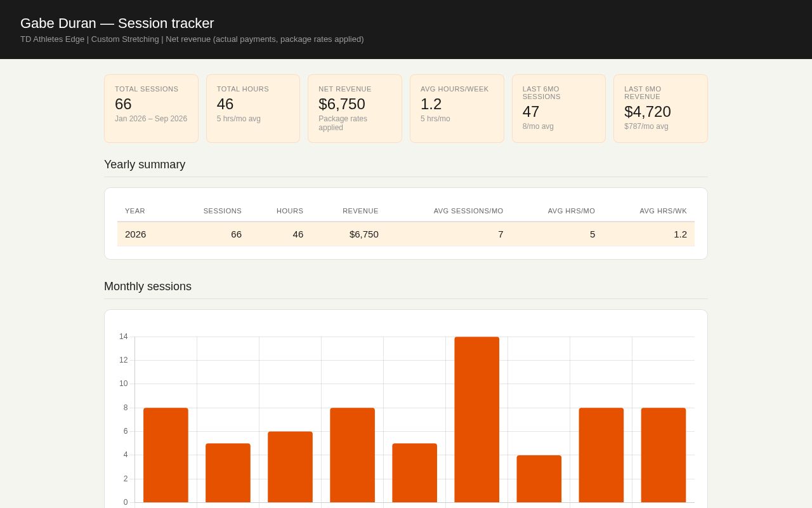Click the tallest chart bar reaching 14
The image size is (812, 508).
(477, 420)
